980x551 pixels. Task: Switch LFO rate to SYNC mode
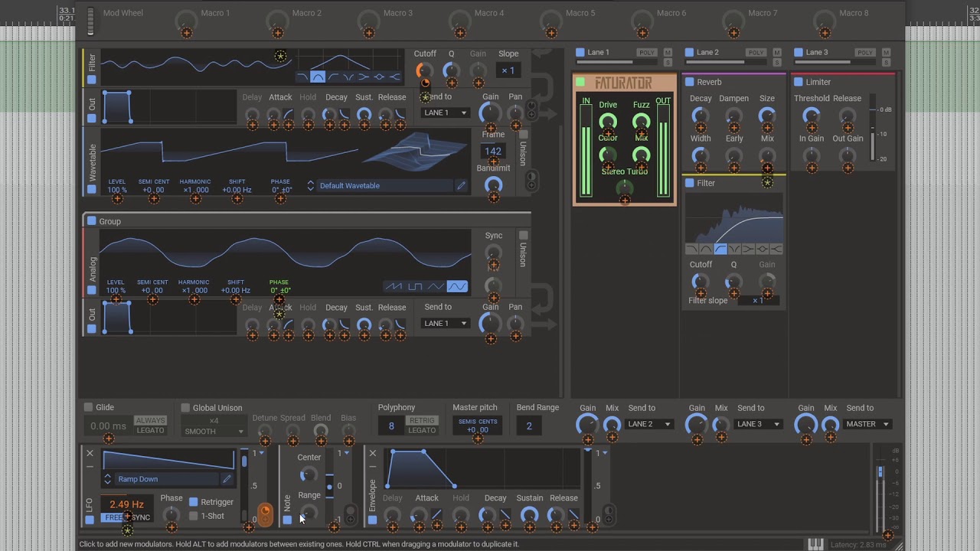(140, 517)
